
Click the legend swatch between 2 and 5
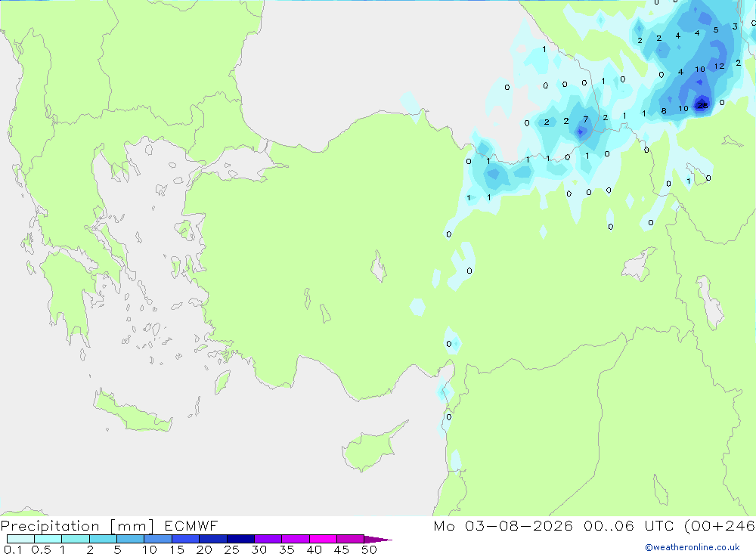[x=103, y=539]
